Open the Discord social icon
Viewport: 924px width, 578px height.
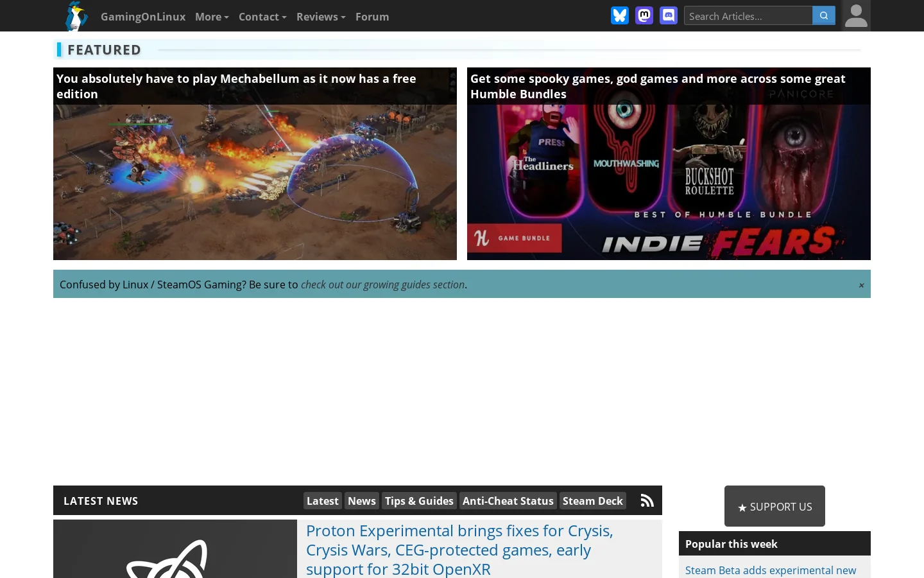(669, 15)
